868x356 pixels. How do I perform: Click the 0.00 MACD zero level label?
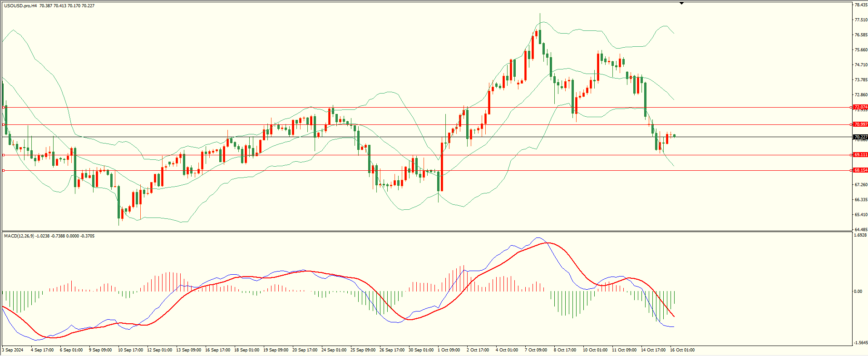coord(858,292)
